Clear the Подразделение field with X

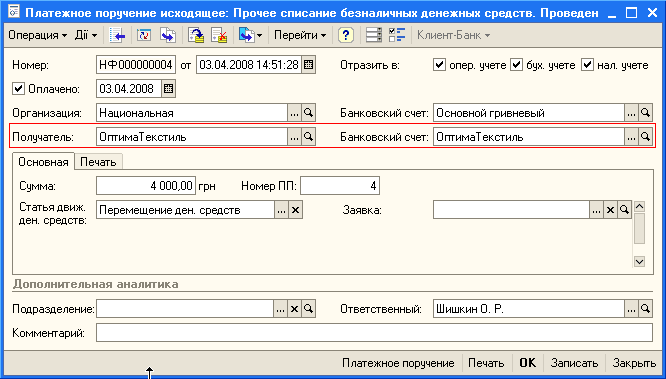295,309
